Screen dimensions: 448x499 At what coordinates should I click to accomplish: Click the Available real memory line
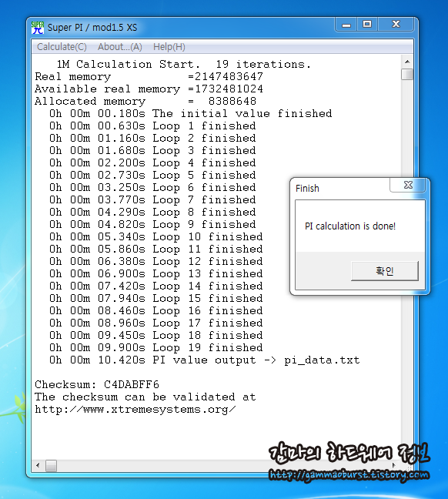[x=149, y=89]
